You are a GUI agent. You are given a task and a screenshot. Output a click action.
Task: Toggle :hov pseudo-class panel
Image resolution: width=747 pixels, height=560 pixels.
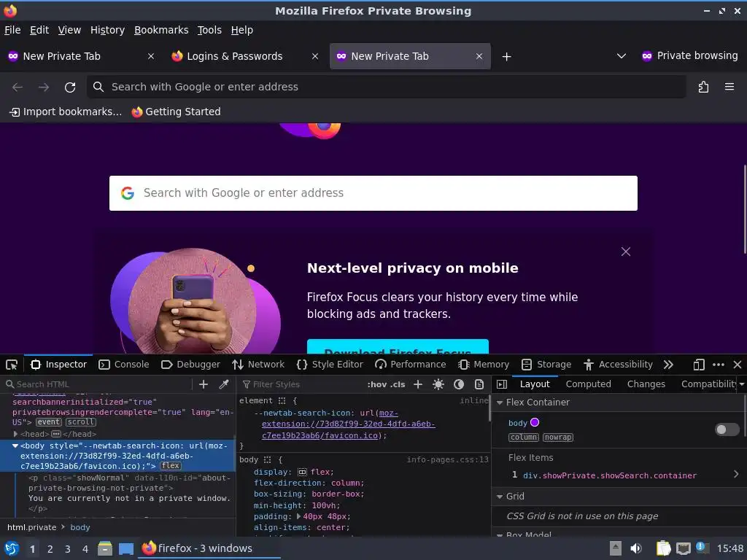[377, 384]
